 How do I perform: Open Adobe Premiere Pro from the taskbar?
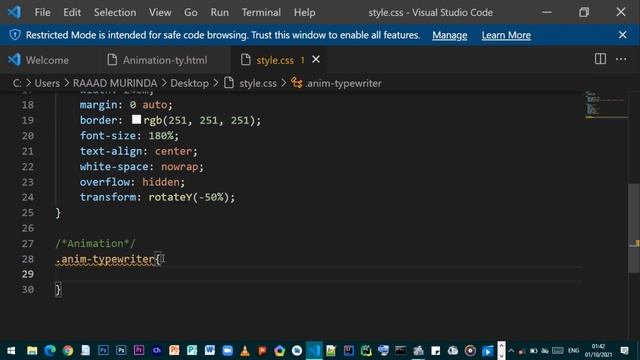[x=139, y=351]
